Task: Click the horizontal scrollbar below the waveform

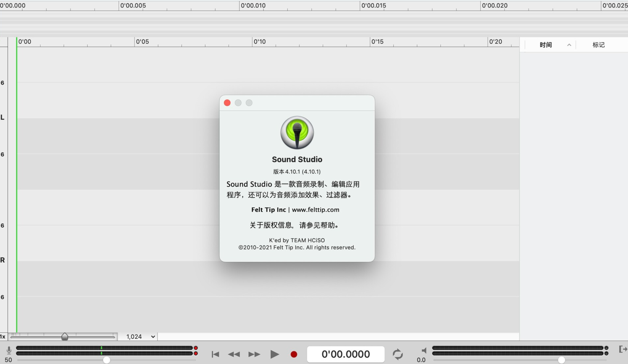Action: (x=338, y=337)
